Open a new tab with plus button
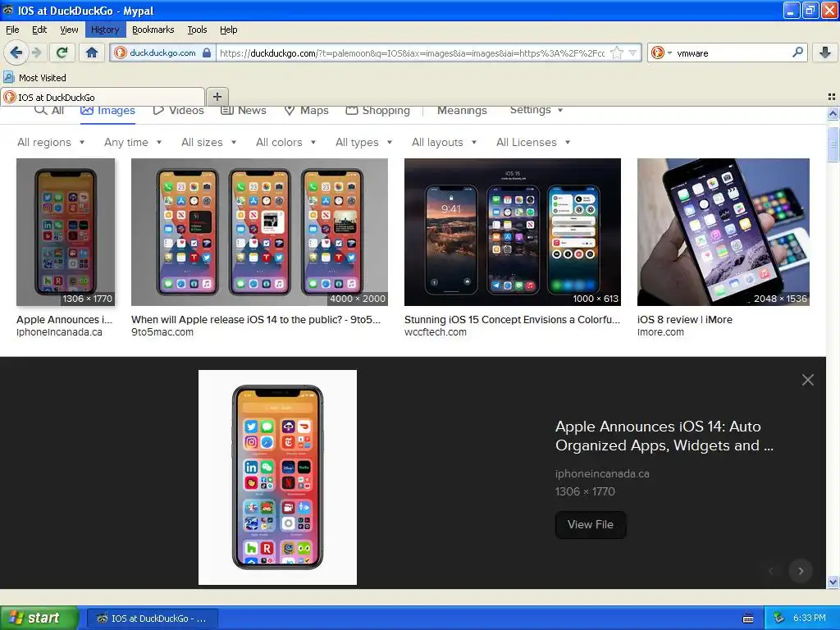The width and height of the screenshot is (840, 630). (217, 97)
